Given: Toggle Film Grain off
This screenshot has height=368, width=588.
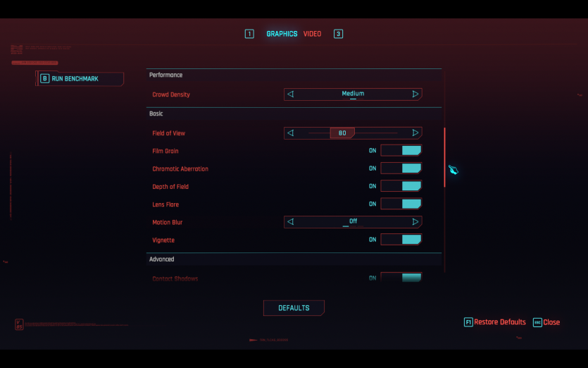Looking at the screenshot, I should [x=401, y=151].
